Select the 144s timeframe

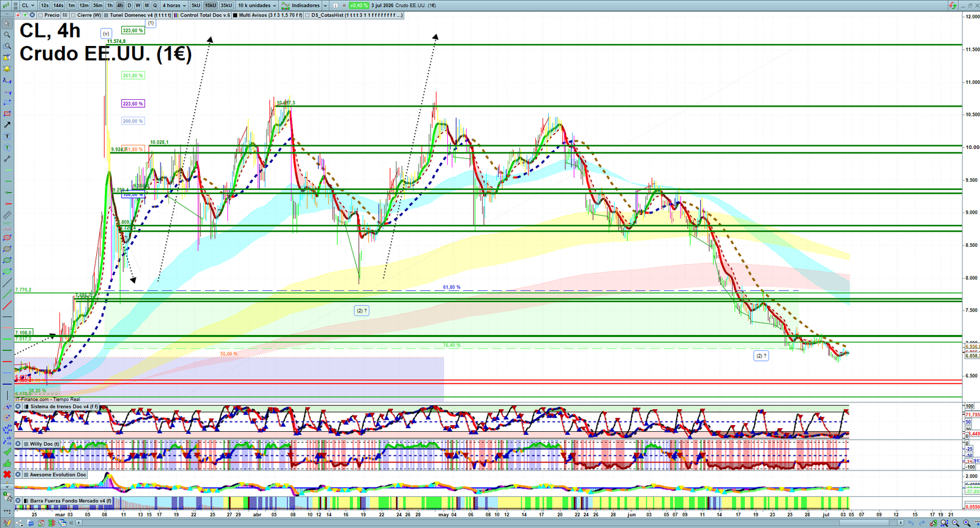pyautogui.click(x=58, y=6)
